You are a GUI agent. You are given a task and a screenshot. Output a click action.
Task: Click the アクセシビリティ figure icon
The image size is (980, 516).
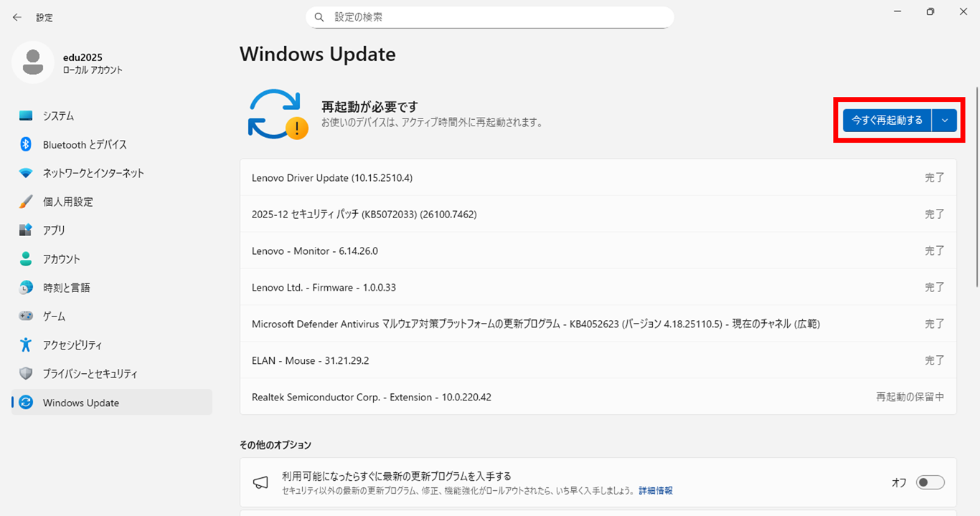26,345
